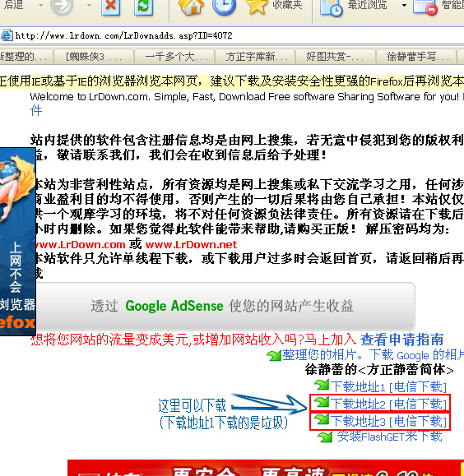Click the 徐静蕾的<方正静蕾简体> title text
The width and height of the screenshot is (464, 476).
[379, 370]
